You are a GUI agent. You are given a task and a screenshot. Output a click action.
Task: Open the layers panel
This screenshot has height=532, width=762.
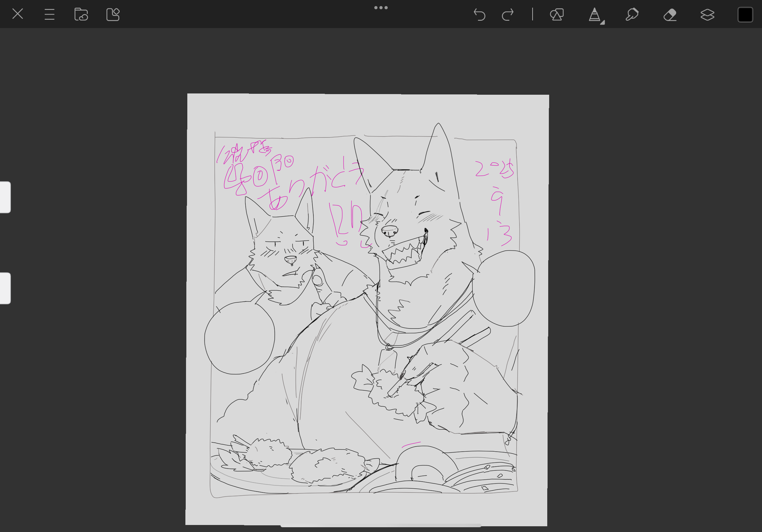pos(707,15)
